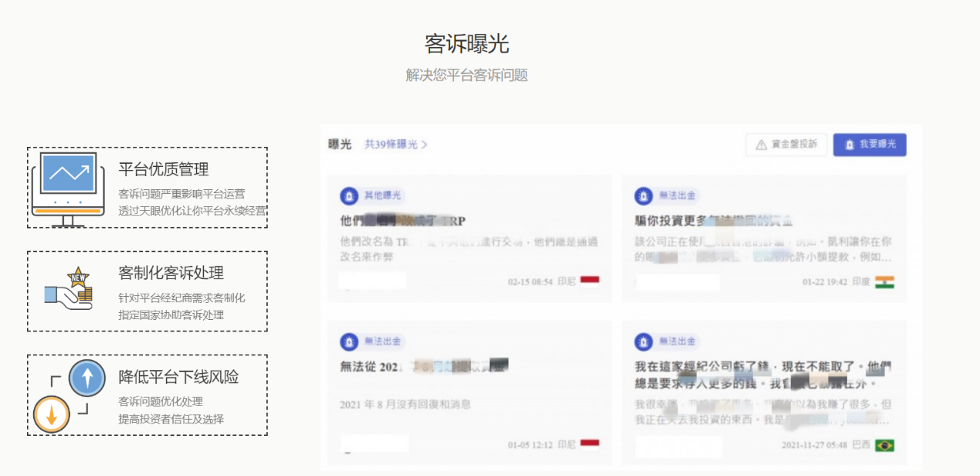The image size is (980, 476).
Task: Click the 資金盤投訴 button
Action: tap(785, 144)
